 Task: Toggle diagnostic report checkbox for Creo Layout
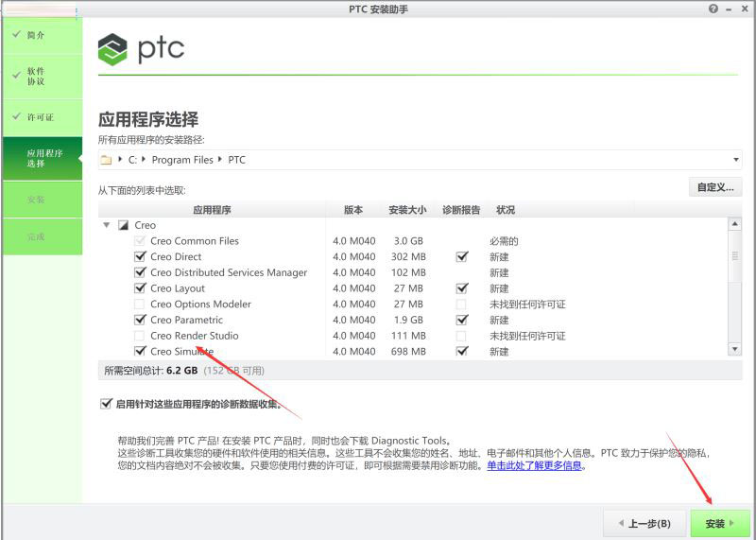coord(462,288)
